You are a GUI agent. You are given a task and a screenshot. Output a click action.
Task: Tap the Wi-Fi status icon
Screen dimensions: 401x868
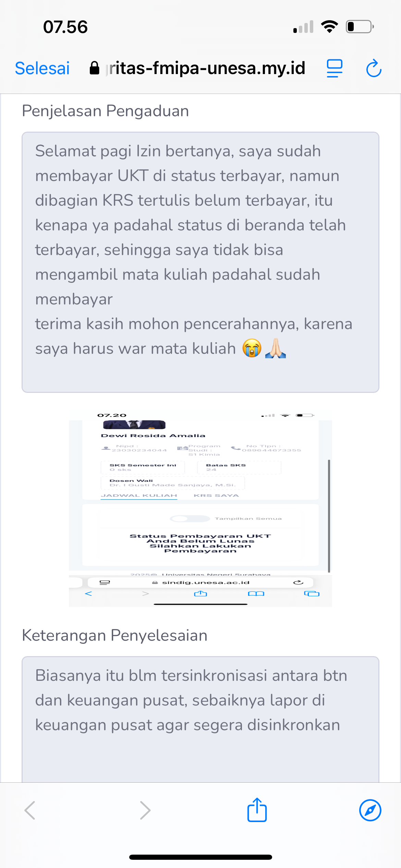click(x=329, y=27)
